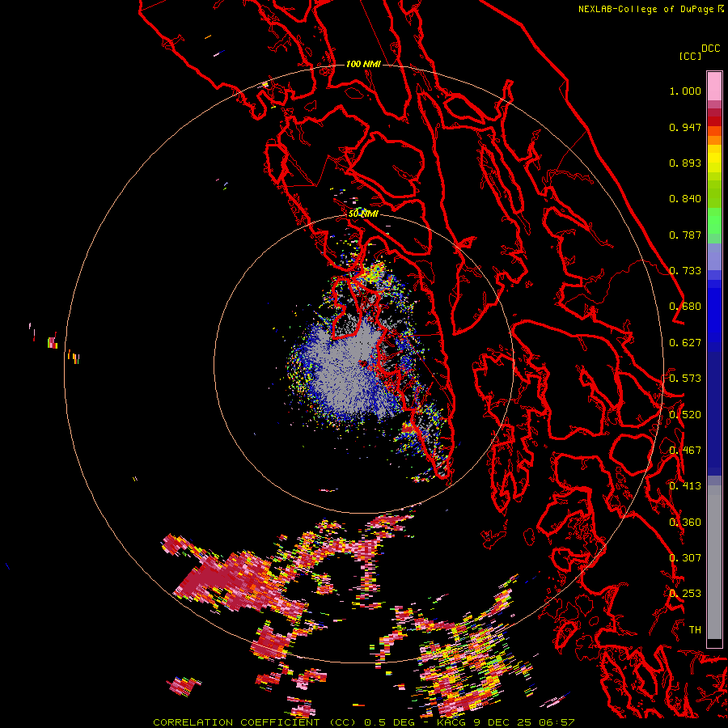Image resolution: width=728 pixels, height=728 pixels.
Task: Click the 0.733 legend value
Action: point(685,271)
